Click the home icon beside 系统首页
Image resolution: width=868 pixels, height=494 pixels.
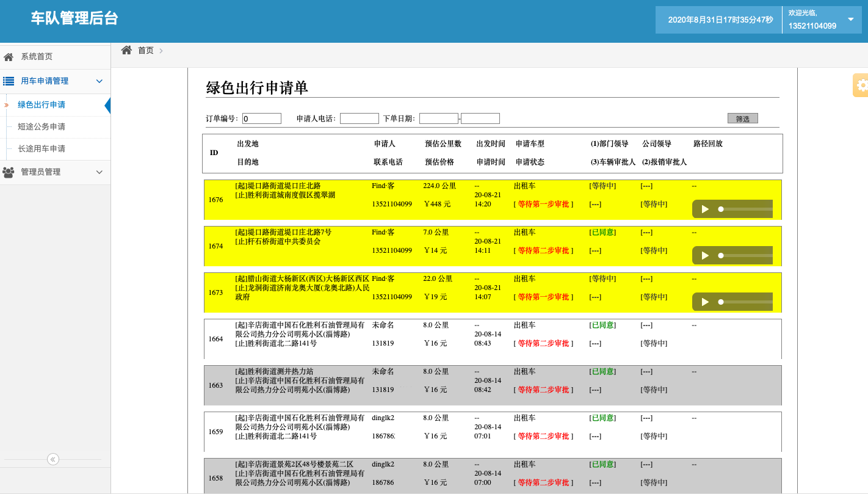click(x=9, y=56)
